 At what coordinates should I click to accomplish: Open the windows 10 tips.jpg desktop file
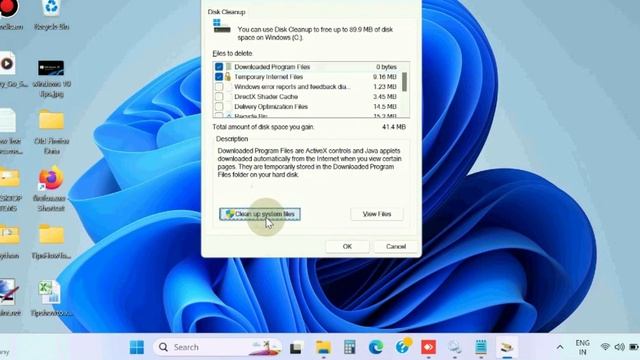pyautogui.click(x=51, y=78)
